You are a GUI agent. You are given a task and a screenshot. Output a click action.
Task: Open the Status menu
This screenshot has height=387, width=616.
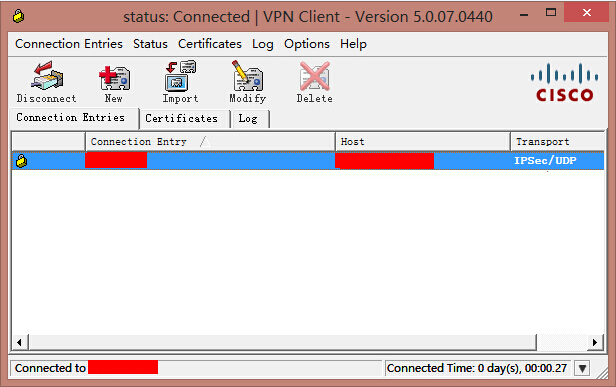pyautogui.click(x=150, y=44)
